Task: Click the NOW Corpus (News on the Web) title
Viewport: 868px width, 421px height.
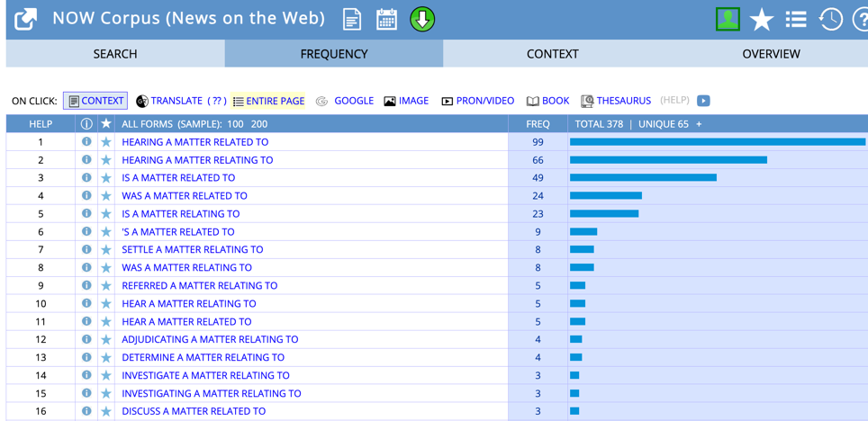Action: [189, 19]
